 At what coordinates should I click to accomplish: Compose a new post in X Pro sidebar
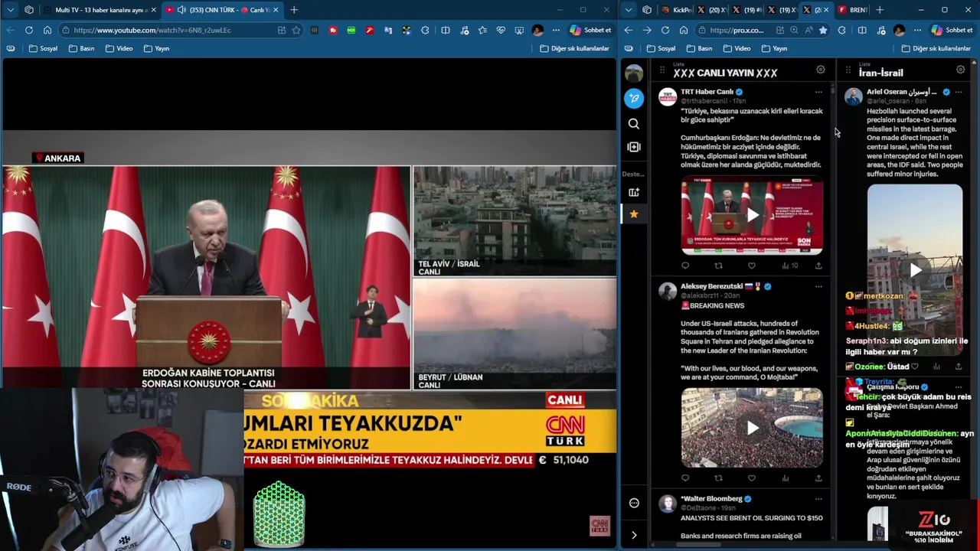pyautogui.click(x=634, y=98)
